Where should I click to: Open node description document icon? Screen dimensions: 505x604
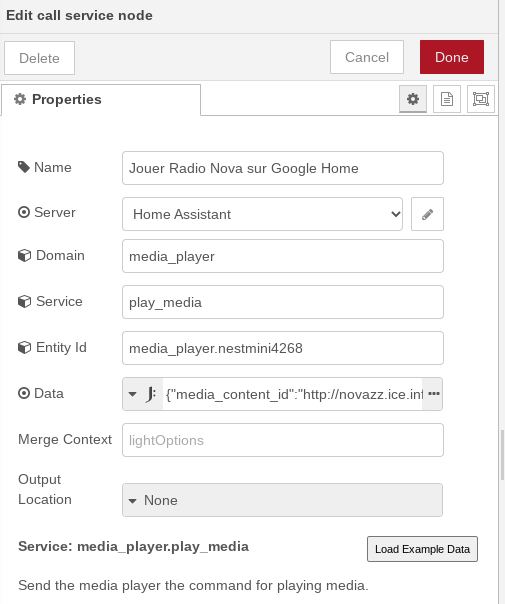coord(446,99)
